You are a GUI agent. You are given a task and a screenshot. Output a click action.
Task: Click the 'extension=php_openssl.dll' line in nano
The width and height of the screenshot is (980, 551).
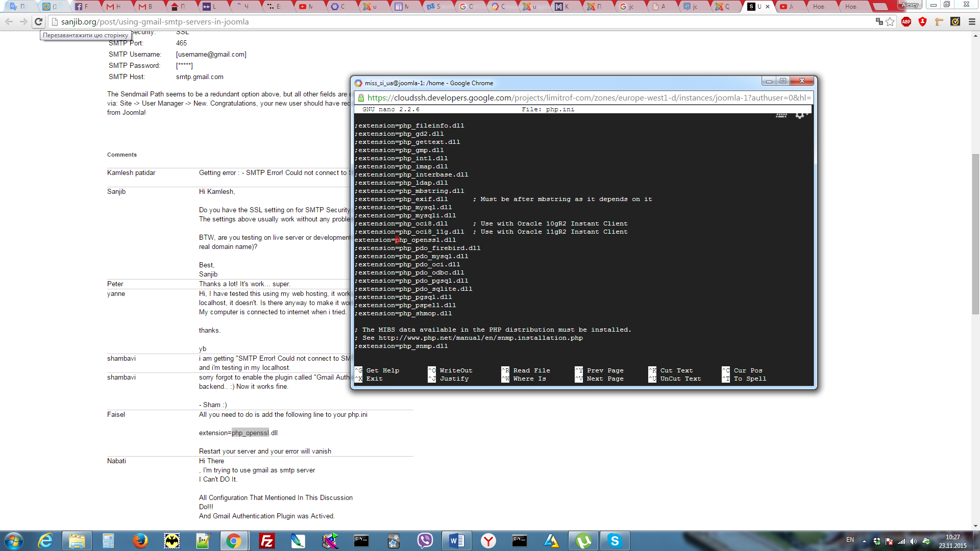coord(405,240)
